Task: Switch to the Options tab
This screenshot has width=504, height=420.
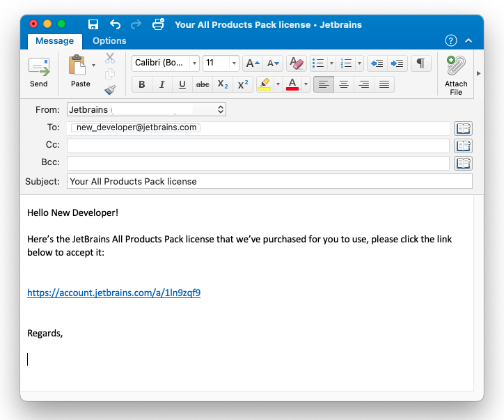Action: coord(109,41)
